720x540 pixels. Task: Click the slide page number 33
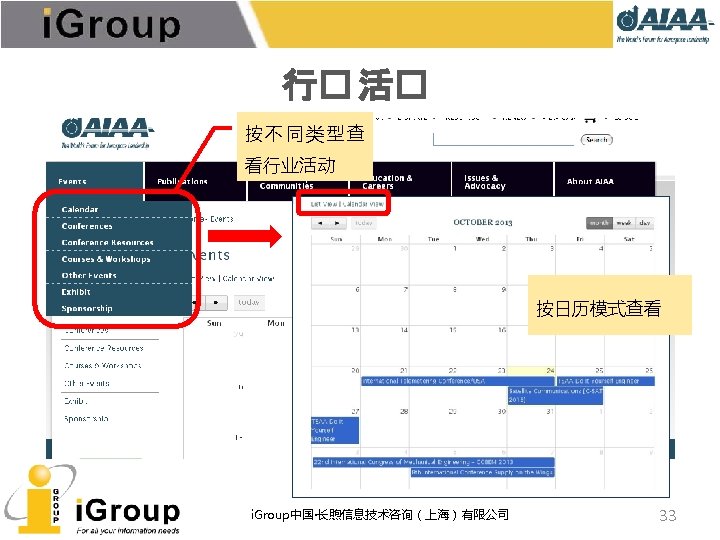(x=668, y=516)
